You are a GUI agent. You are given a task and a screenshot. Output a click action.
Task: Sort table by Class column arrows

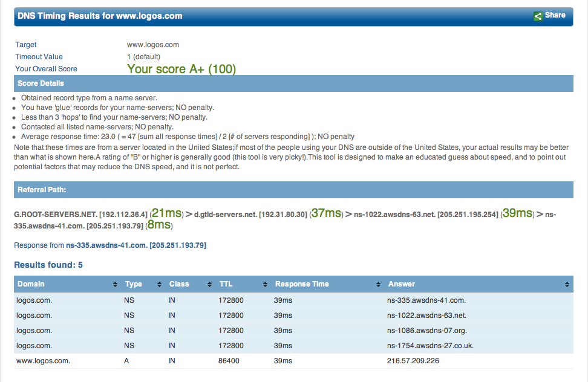pyautogui.click(x=209, y=284)
